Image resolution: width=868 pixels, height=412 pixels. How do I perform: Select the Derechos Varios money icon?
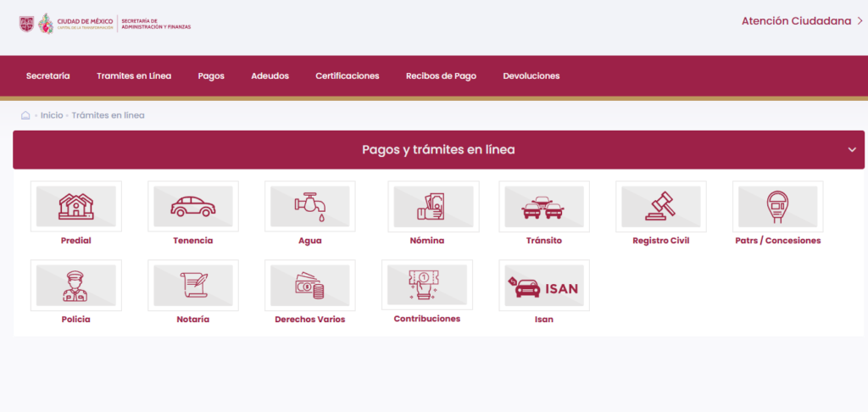tap(310, 285)
